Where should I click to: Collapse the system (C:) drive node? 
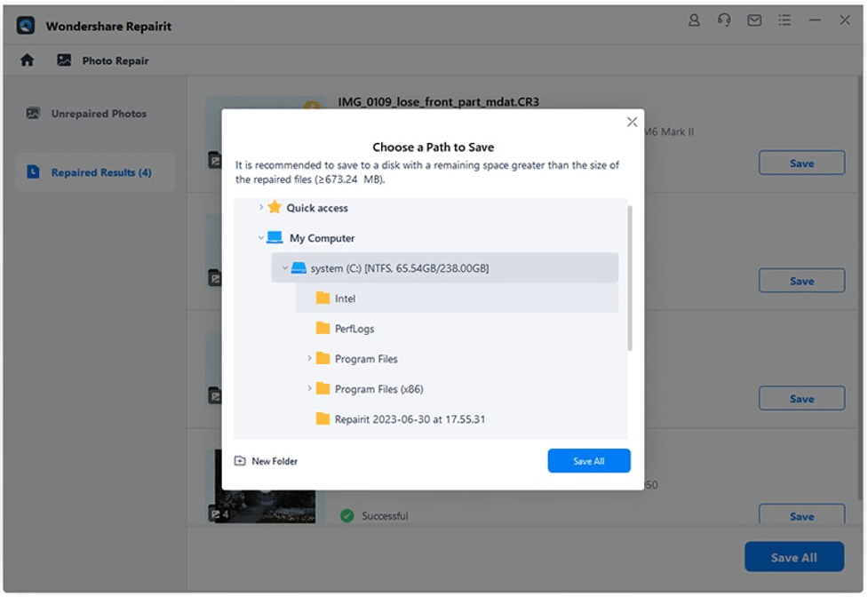284,268
